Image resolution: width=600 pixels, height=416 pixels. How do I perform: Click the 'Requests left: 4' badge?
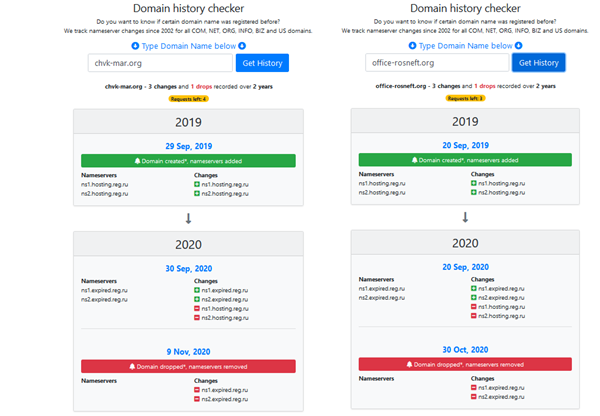(x=188, y=100)
